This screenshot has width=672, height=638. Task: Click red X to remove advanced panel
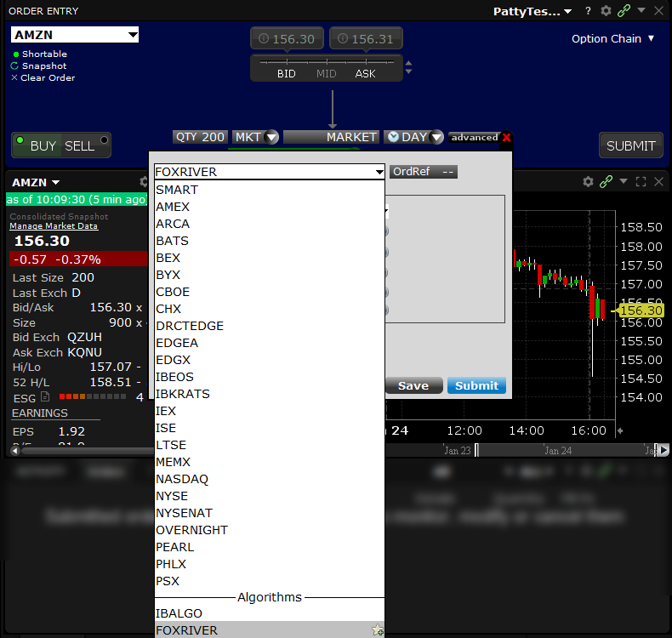[506, 138]
